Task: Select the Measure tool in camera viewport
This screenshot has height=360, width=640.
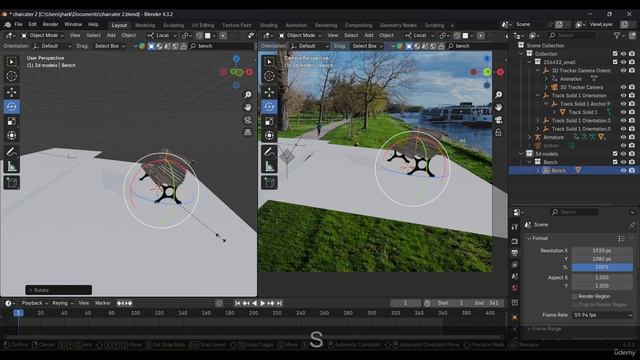Action: coord(269,166)
